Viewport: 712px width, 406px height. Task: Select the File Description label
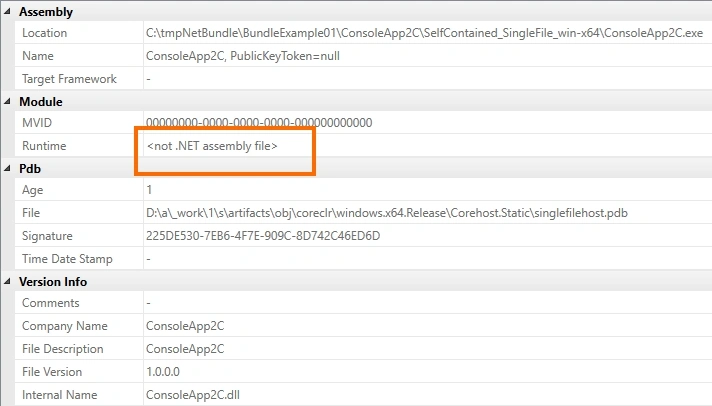[x=63, y=349]
